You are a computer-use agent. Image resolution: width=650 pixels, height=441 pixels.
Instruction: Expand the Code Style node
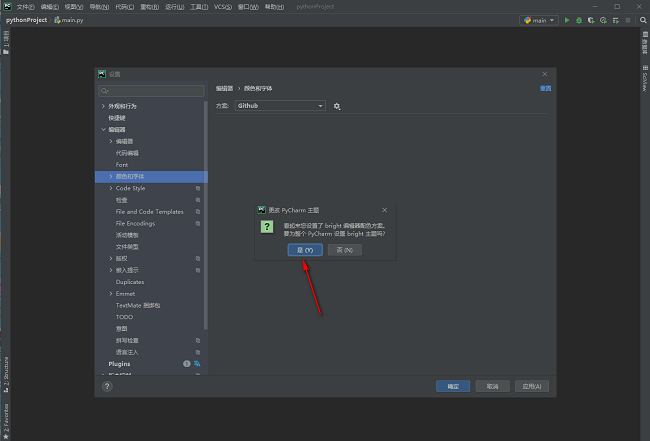(111, 188)
